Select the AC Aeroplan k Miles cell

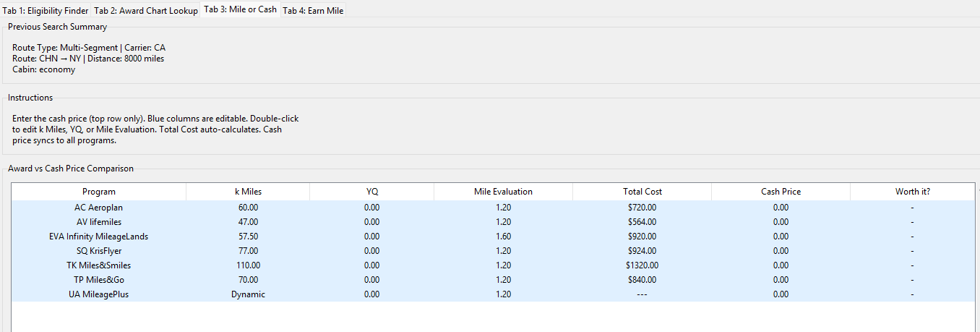click(248, 208)
